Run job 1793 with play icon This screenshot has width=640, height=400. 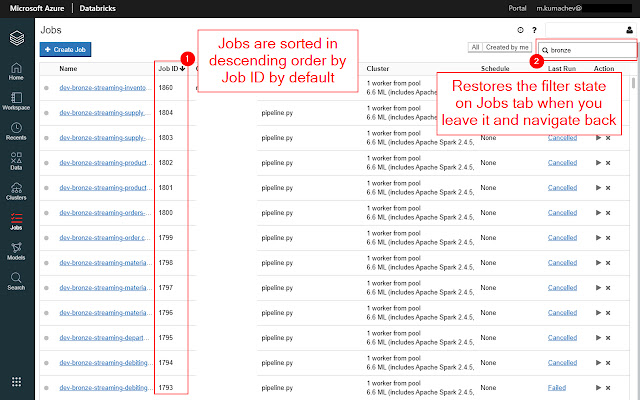598,388
